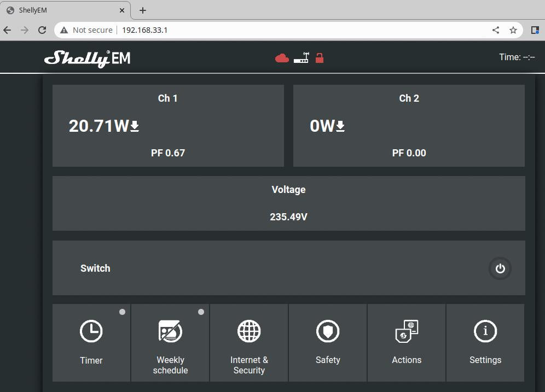This screenshot has width=545, height=392.
Task: Open Internet & Security globe icon
Action: [x=249, y=331]
